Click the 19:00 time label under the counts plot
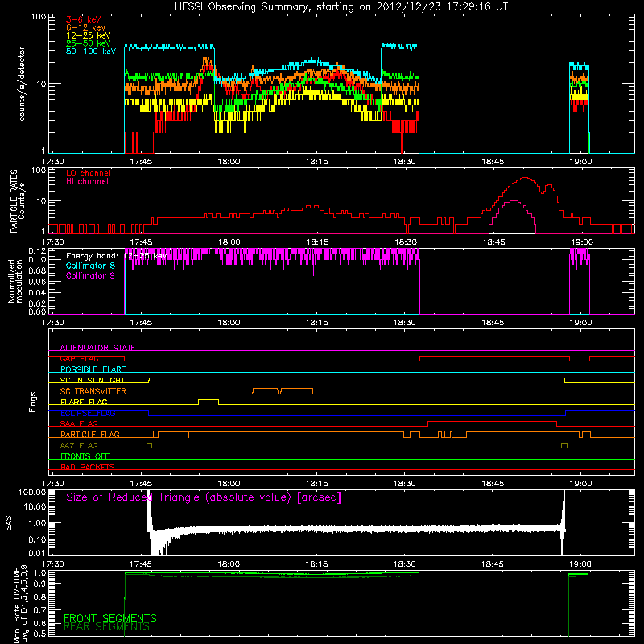 tap(580, 162)
